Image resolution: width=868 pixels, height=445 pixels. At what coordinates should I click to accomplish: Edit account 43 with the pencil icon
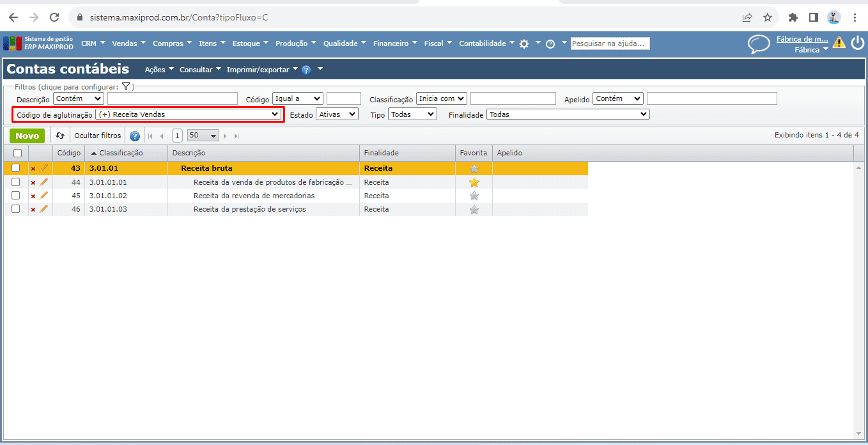44,168
